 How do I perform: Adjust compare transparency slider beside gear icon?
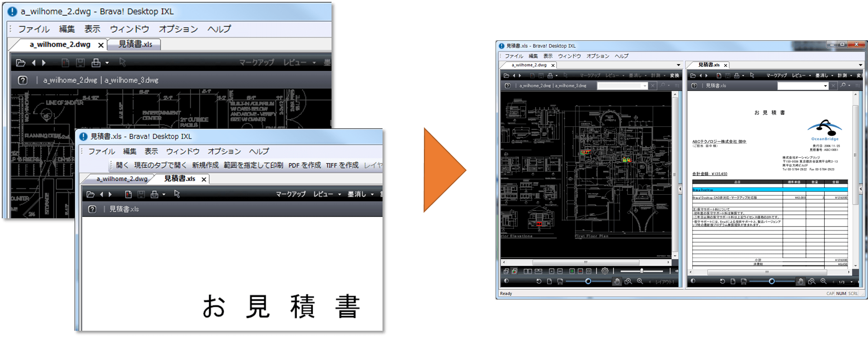[641, 271]
